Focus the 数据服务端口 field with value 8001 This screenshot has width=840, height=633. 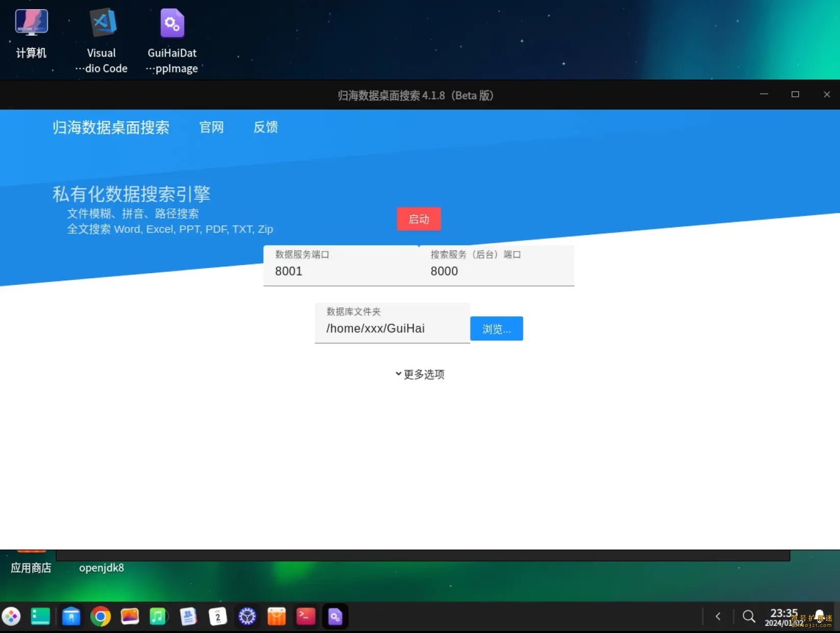point(341,266)
